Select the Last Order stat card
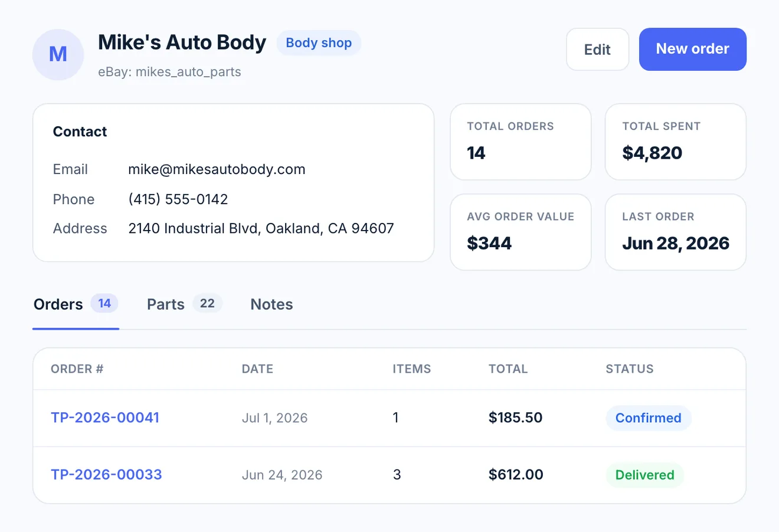The image size is (779, 532). (x=676, y=232)
